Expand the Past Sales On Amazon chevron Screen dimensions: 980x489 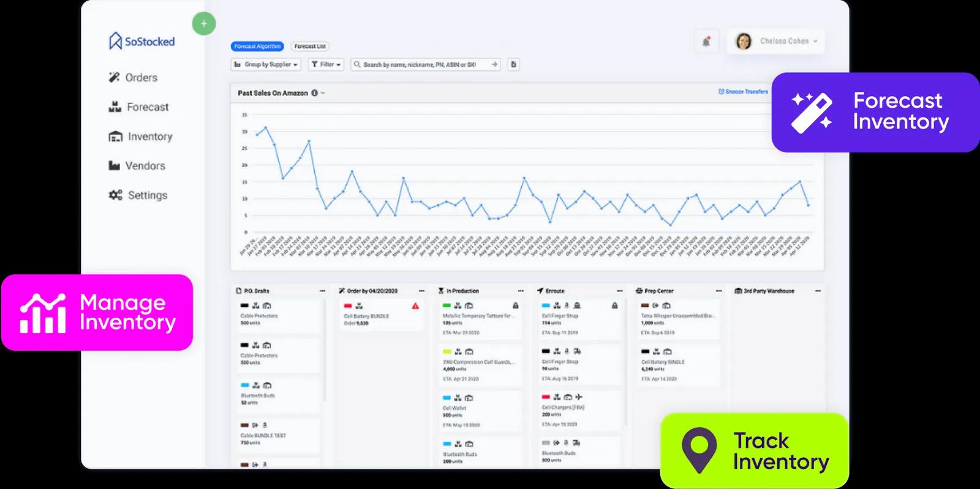point(323,93)
